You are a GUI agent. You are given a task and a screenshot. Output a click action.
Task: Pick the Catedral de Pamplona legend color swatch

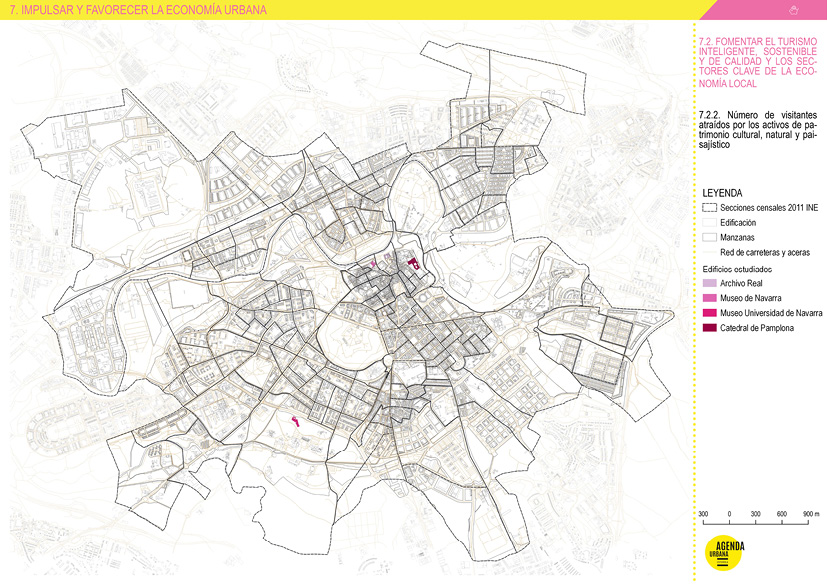coord(709,329)
